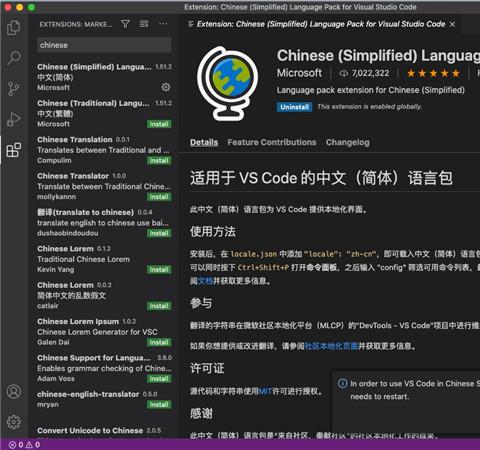This screenshot has height=450, width=480.
Task: Install the Chinese Translation extension
Action: pyautogui.click(x=159, y=161)
